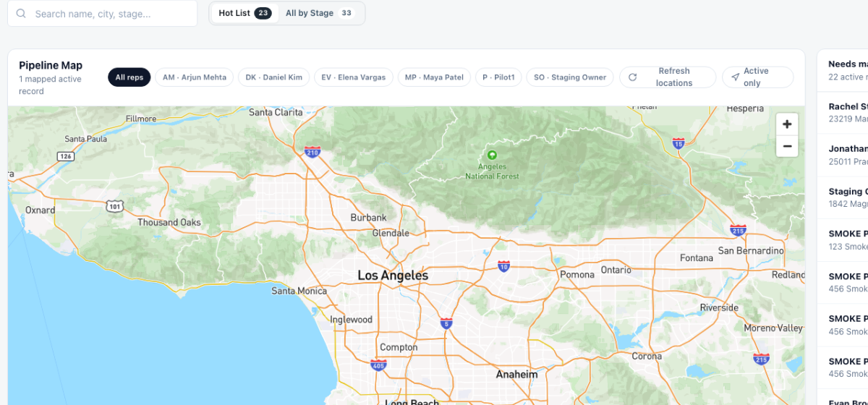
Task: Click the Route 126 highway shield
Action: coord(66,156)
